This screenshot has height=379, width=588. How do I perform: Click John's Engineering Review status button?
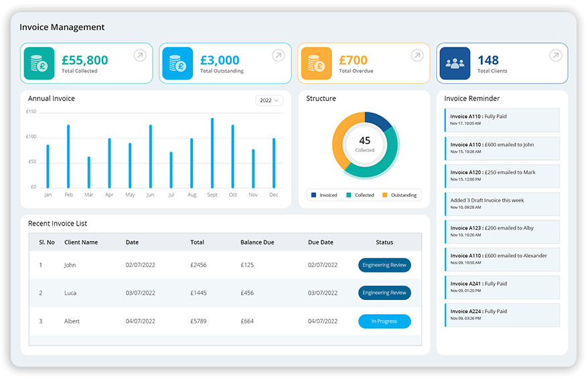[x=384, y=265]
